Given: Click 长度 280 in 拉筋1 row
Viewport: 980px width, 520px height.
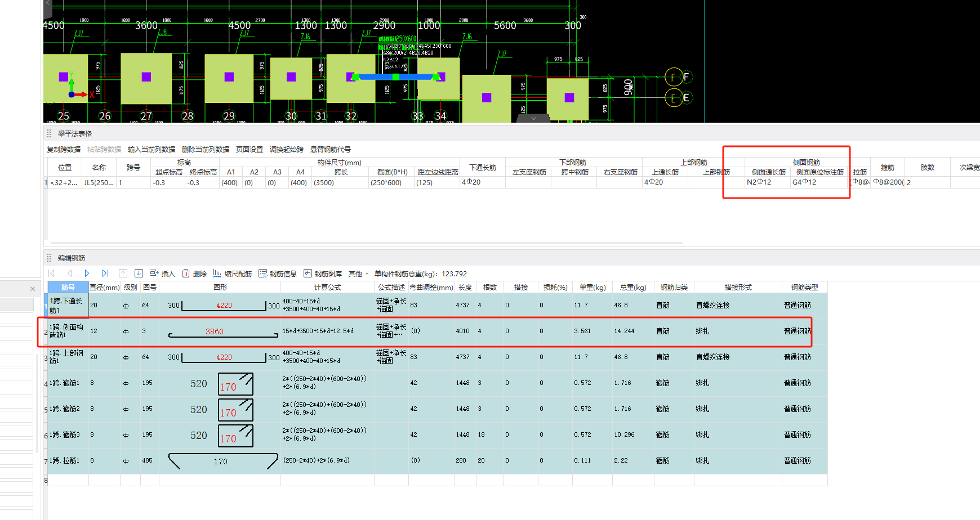Looking at the screenshot, I should coord(465,461).
